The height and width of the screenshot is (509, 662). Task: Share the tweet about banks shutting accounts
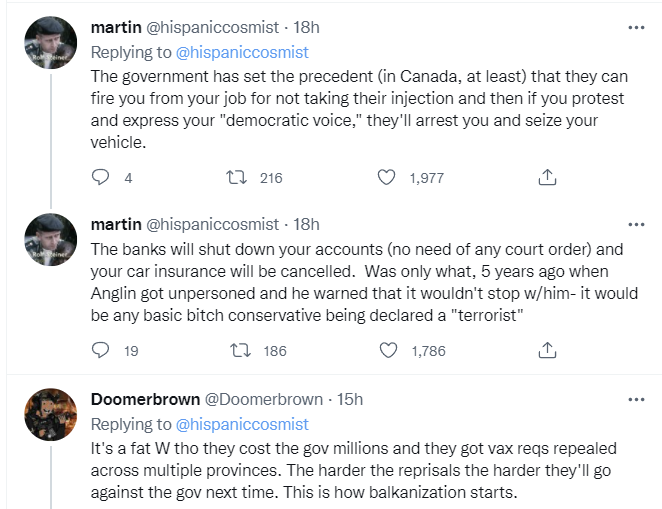pos(547,350)
